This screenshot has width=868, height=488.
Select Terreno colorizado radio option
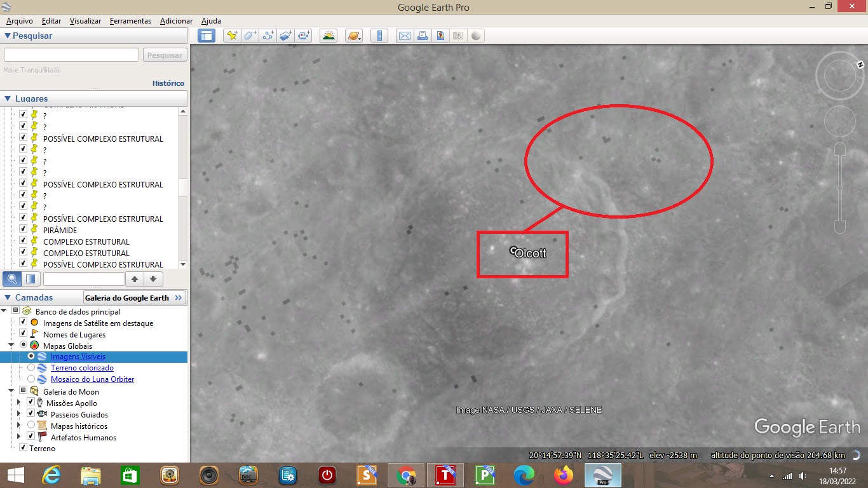pos(31,368)
